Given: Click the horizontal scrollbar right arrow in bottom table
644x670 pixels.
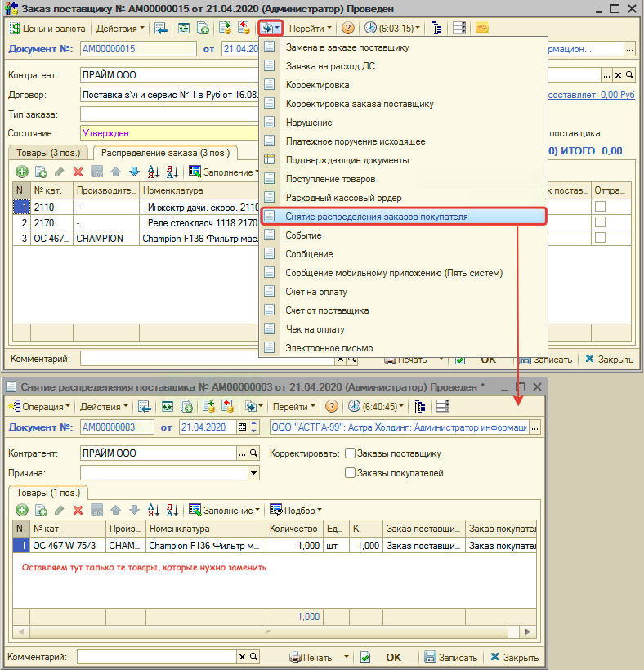Looking at the screenshot, I should (528, 632).
